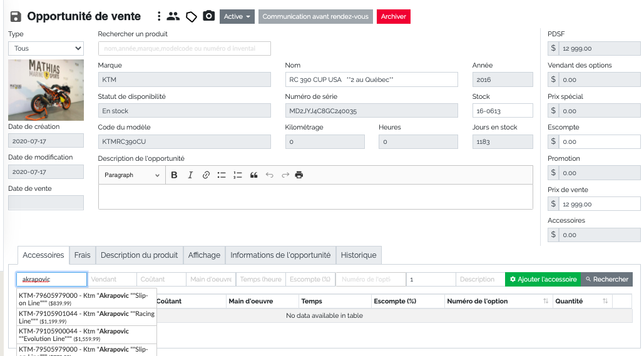Select Akrapovic Slip-on Line KTM-79605979000 suggestion
This screenshot has height=356, width=644.
86,299
